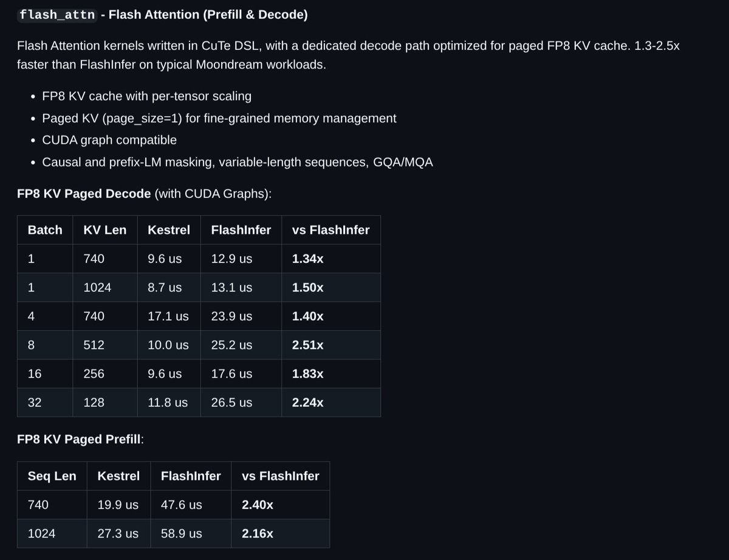This screenshot has width=729, height=560.
Task: Click the KV Len column header
Action: [x=105, y=230]
